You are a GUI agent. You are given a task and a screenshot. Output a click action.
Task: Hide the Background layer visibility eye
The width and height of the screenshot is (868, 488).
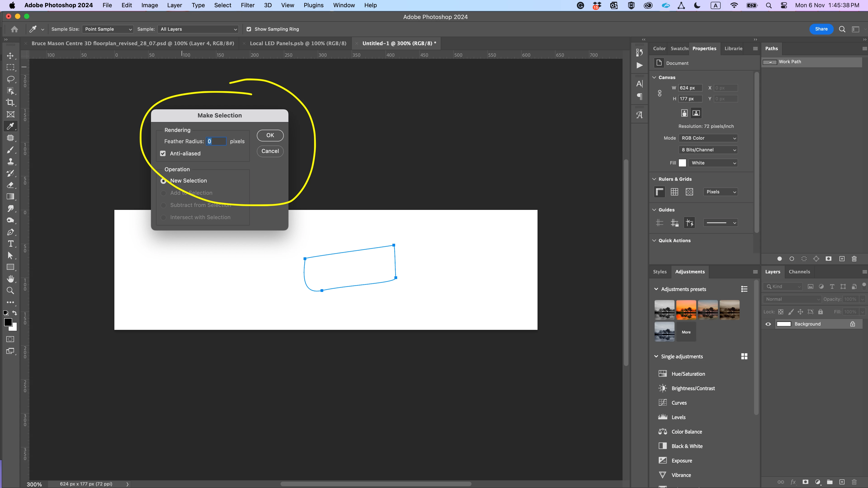tap(768, 324)
